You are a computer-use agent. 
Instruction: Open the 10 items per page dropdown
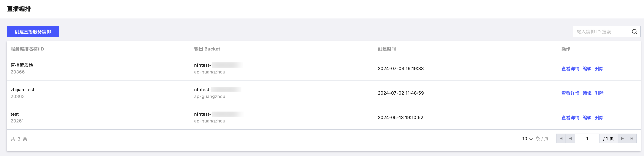point(527,138)
